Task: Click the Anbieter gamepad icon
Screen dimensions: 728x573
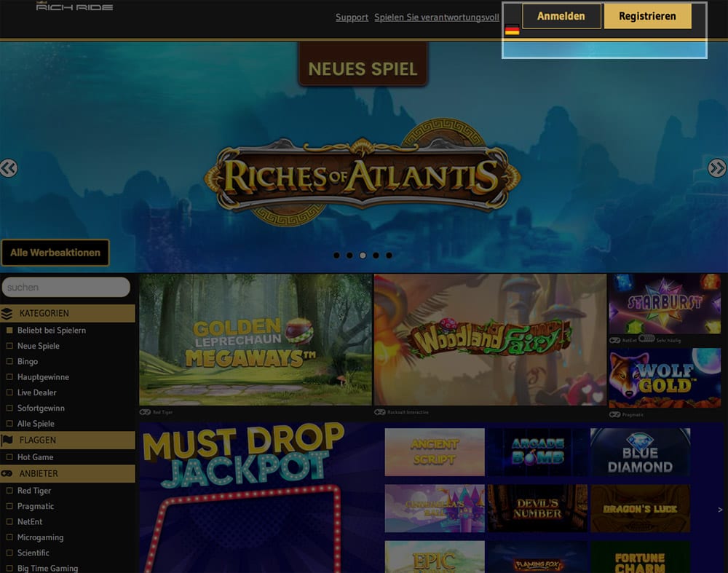Action: pos(7,474)
